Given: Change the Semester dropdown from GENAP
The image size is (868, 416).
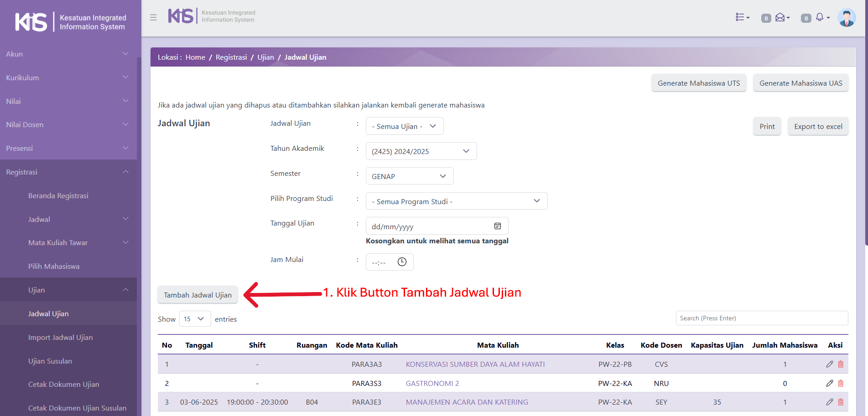Looking at the screenshot, I should pyautogui.click(x=409, y=176).
